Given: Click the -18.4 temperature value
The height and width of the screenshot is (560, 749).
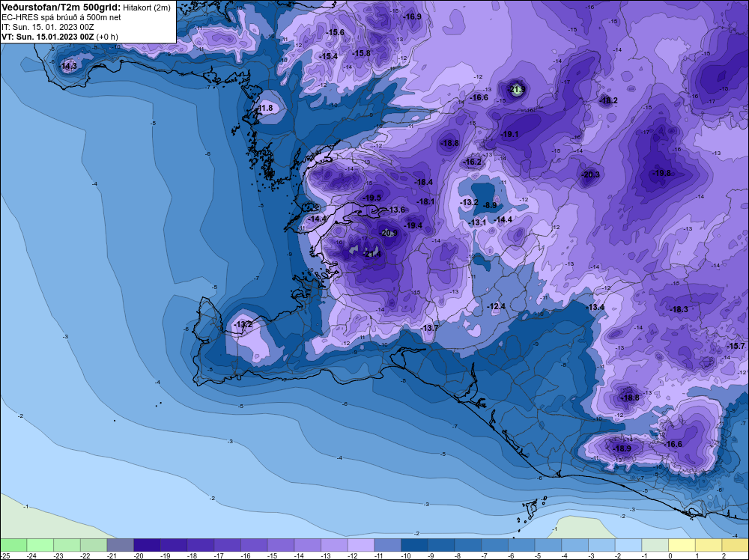Looking at the screenshot, I should [x=423, y=183].
